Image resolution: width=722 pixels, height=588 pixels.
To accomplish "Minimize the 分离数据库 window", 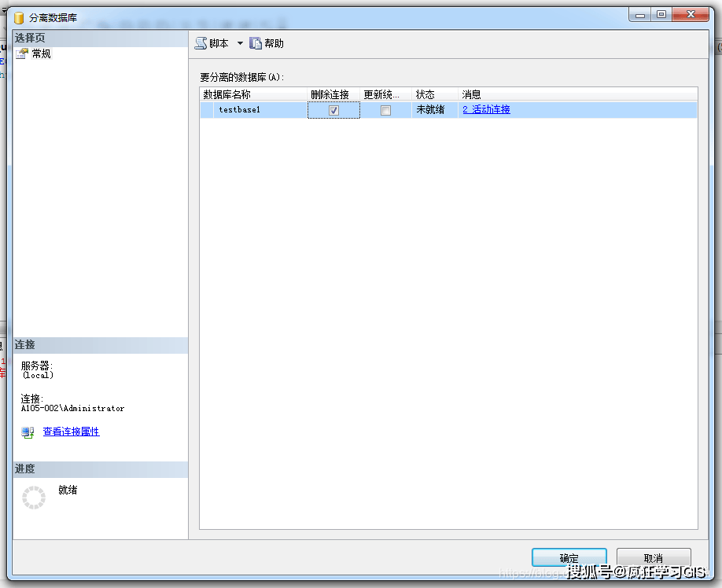I will point(639,15).
